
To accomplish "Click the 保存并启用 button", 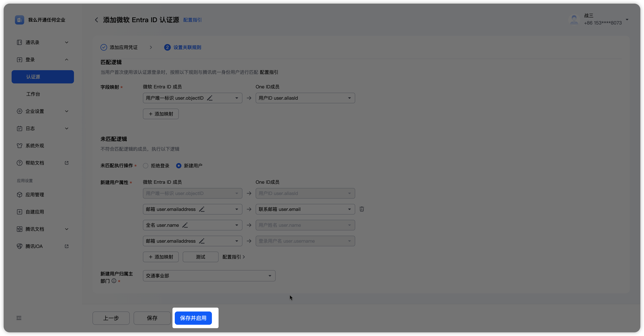I will [193, 318].
